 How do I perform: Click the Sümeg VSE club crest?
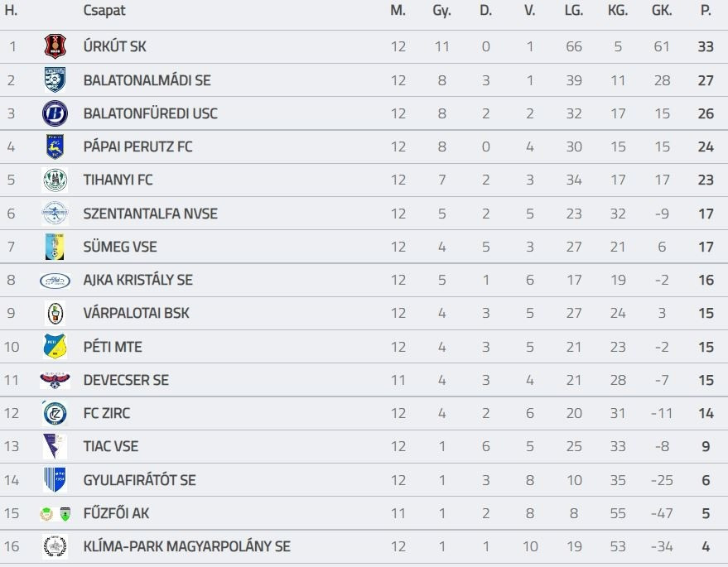pyautogui.click(x=55, y=247)
